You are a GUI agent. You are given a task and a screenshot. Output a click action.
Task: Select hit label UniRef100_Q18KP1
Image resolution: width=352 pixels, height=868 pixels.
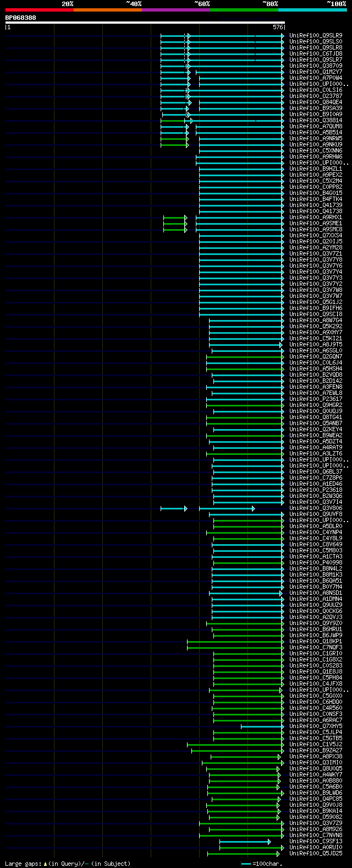click(316, 641)
